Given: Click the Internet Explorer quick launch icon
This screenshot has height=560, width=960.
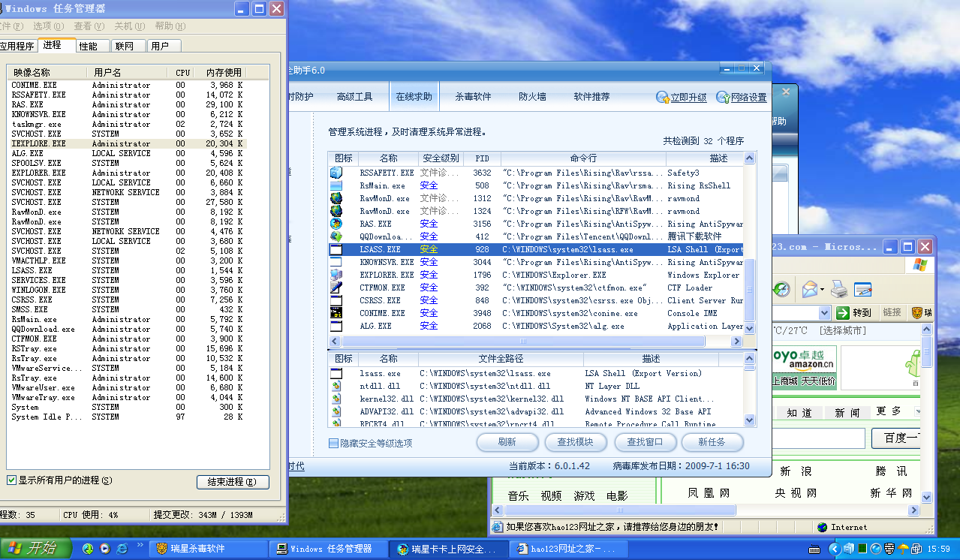Looking at the screenshot, I should (x=122, y=549).
